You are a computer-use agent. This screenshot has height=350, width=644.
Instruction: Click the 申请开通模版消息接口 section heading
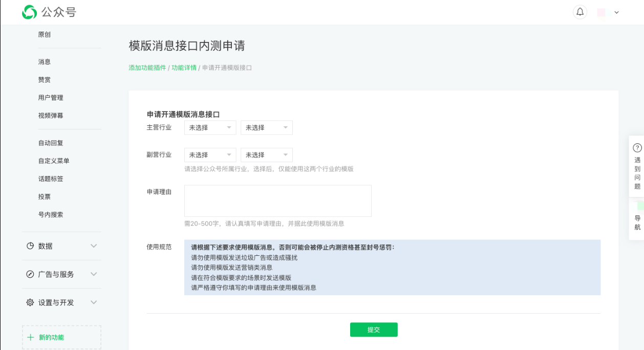pos(183,115)
